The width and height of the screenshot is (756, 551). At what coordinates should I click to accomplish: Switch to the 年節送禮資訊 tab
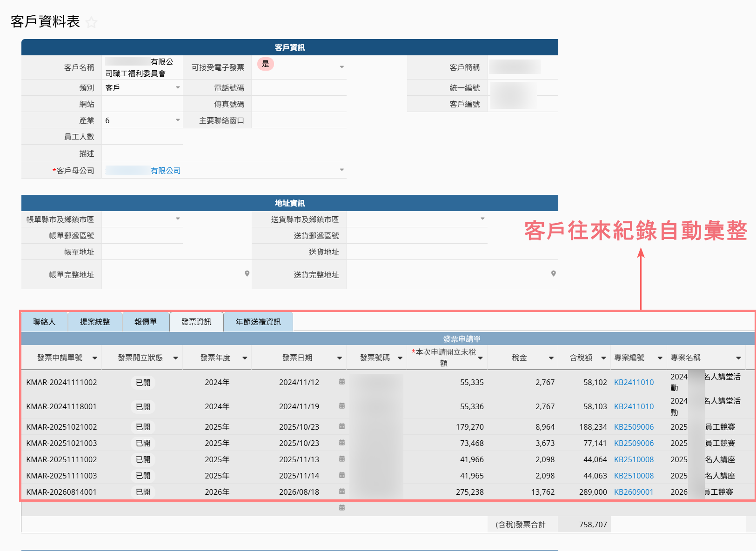(x=258, y=322)
